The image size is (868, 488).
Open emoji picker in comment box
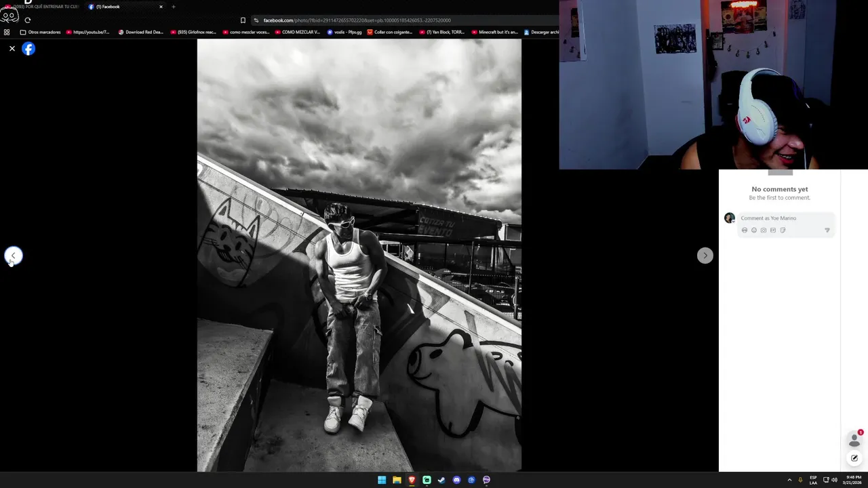tap(753, 230)
